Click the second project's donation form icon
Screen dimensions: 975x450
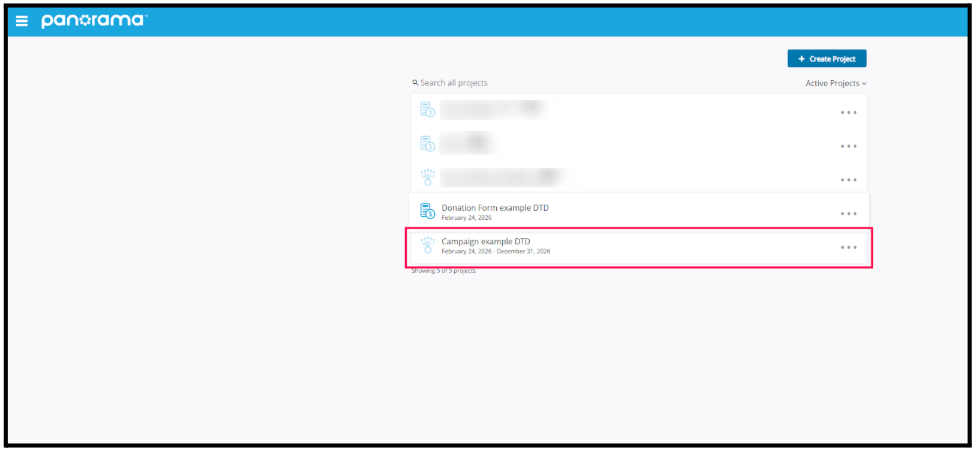pyautogui.click(x=427, y=144)
